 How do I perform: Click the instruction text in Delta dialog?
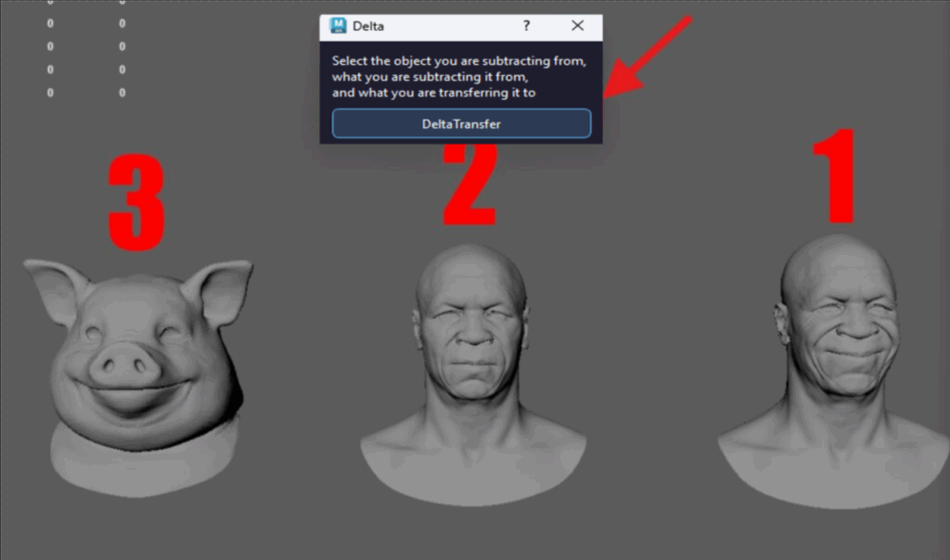(x=459, y=77)
